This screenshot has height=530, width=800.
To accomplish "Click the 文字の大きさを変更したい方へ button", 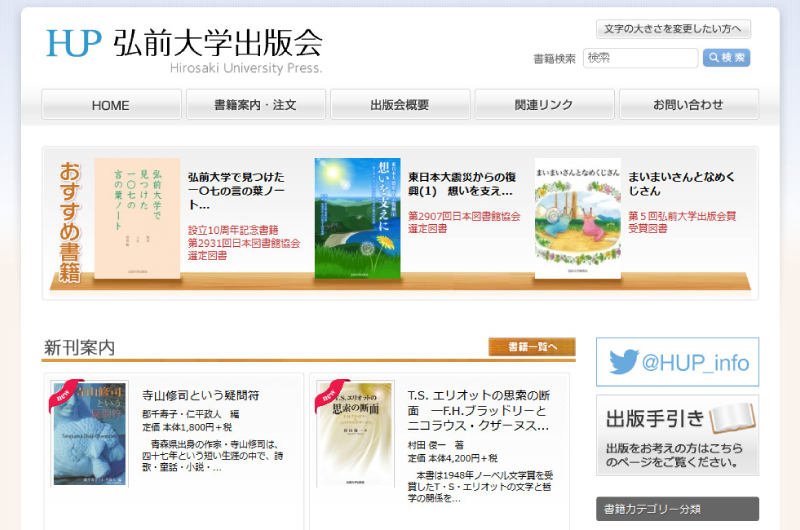I will [673, 29].
